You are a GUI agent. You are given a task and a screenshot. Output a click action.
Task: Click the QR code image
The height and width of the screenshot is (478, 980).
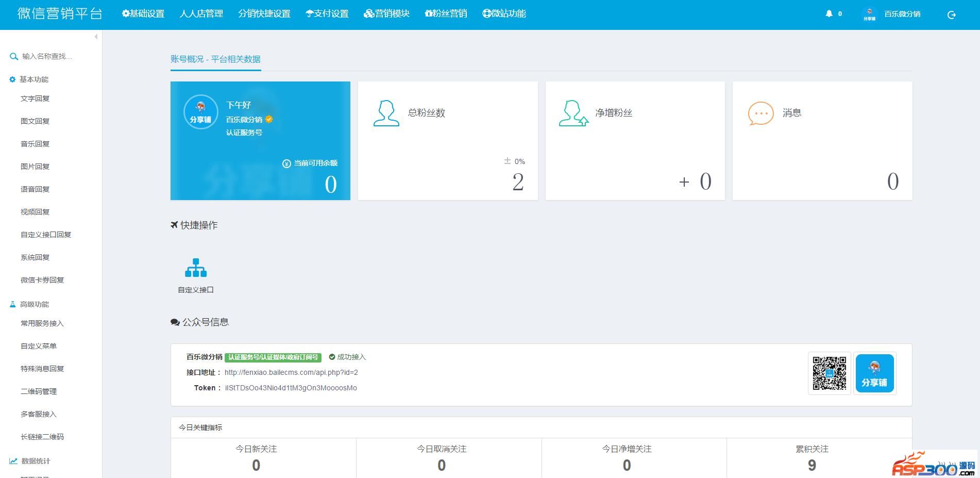click(829, 373)
